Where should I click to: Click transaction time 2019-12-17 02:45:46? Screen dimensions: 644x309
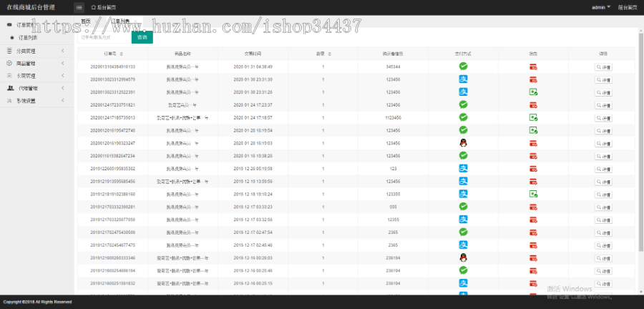[x=253, y=245]
